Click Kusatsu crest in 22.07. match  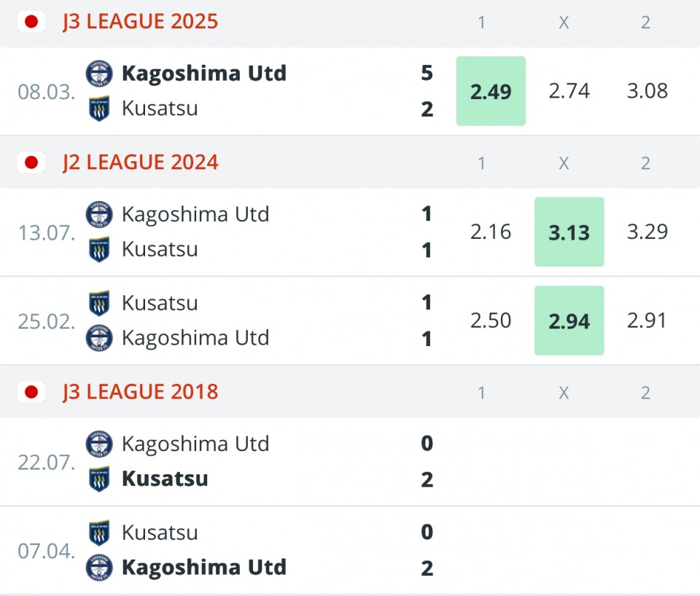click(99, 479)
